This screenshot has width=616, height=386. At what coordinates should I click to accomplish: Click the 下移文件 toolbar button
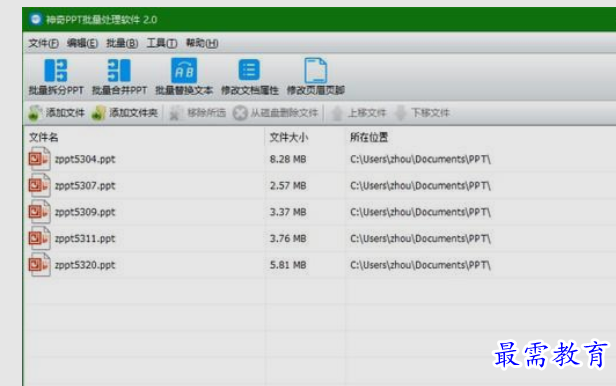pyautogui.click(x=422, y=113)
